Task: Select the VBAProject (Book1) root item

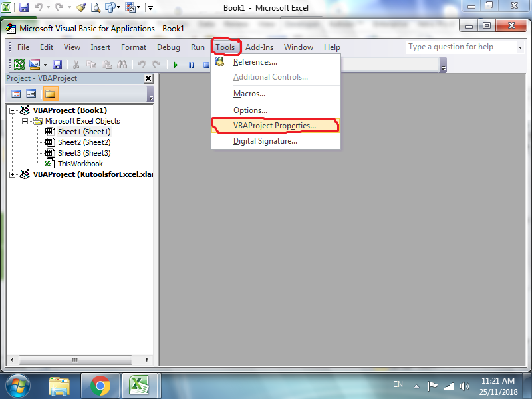Action: pyautogui.click(x=70, y=110)
